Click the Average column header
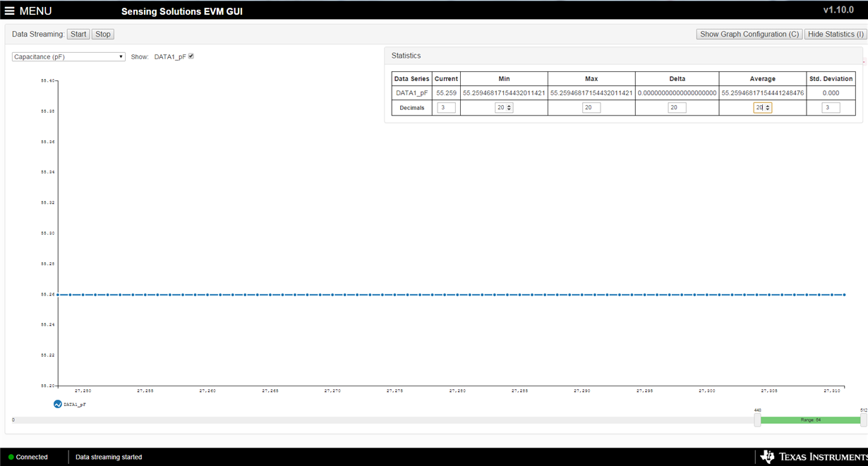The width and height of the screenshot is (868, 466). click(762, 79)
